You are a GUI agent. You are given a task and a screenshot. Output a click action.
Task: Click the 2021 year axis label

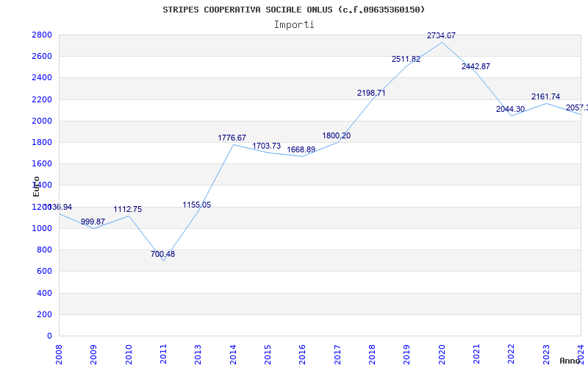[x=476, y=355]
